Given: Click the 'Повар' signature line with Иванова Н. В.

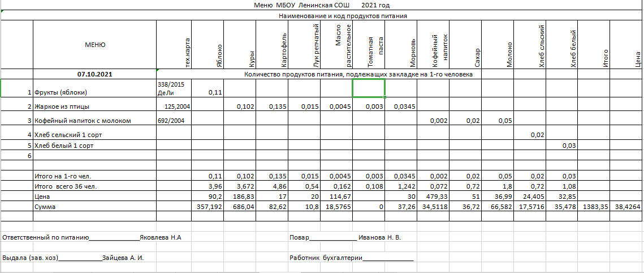Looking at the screenshot, I should tap(345, 237).
